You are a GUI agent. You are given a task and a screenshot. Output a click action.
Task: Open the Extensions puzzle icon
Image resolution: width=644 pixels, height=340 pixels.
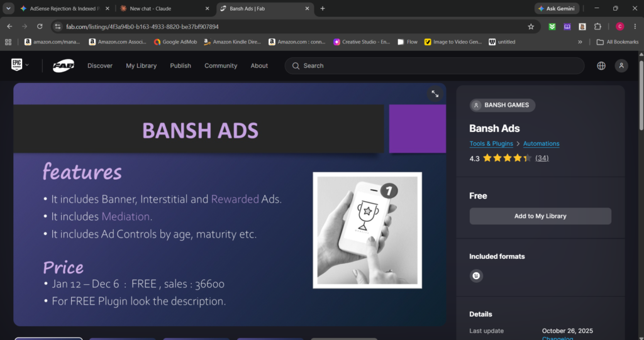click(x=597, y=26)
